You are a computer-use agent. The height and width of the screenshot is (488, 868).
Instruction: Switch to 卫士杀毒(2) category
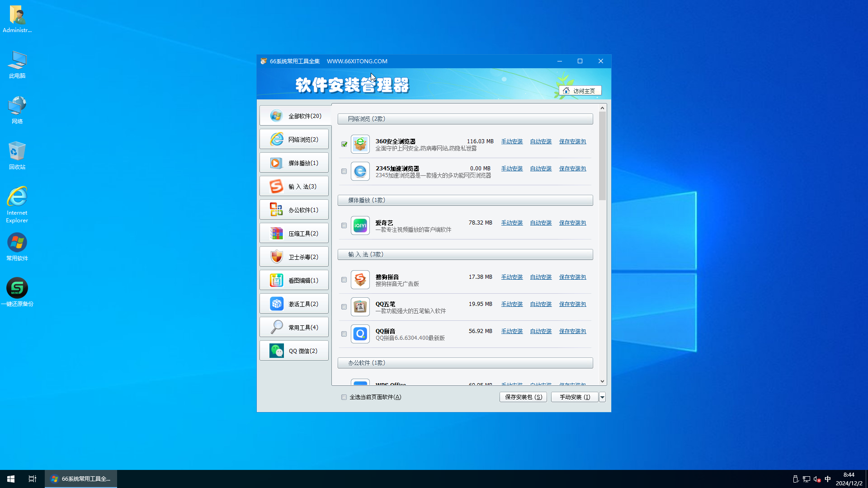[x=294, y=257]
